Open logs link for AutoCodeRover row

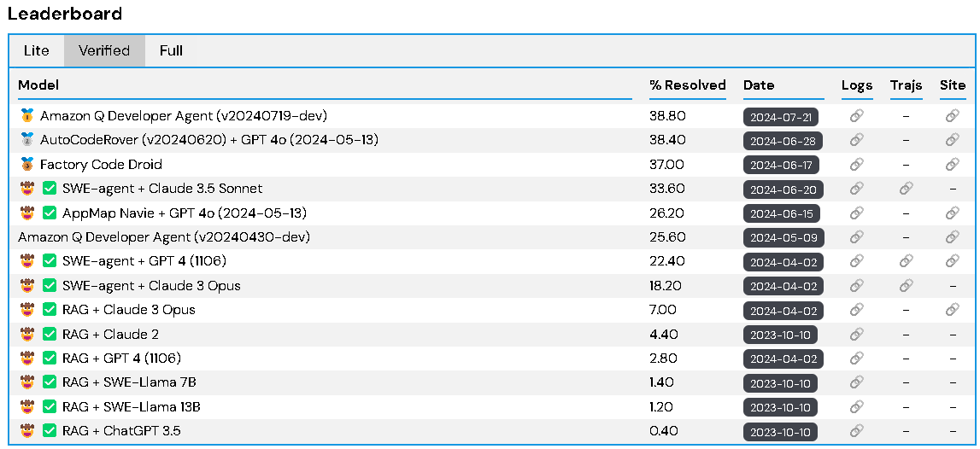click(x=856, y=140)
